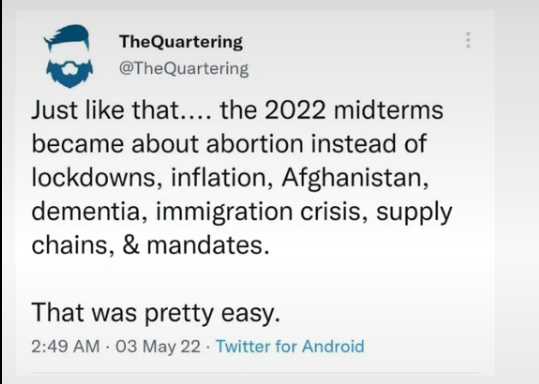Image resolution: width=539 pixels, height=384 pixels.
Task: Click the divider line below the timestamp
Action: click(x=255, y=372)
